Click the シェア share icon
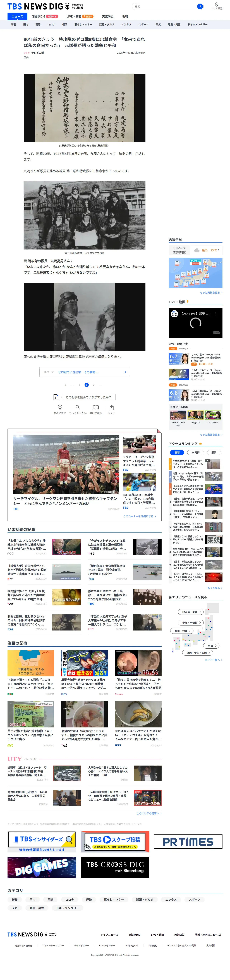The width and height of the screenshot is (230, 980). 112,407
